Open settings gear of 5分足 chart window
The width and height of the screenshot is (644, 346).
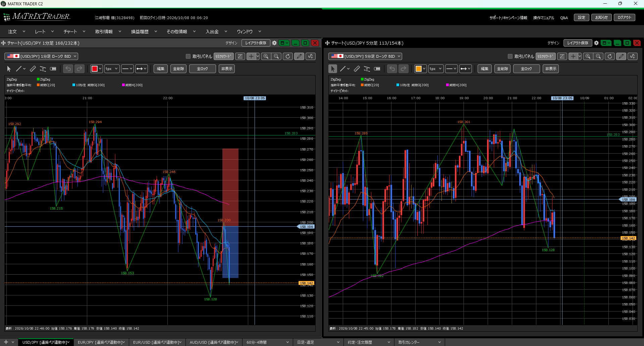tap(596, 43)
